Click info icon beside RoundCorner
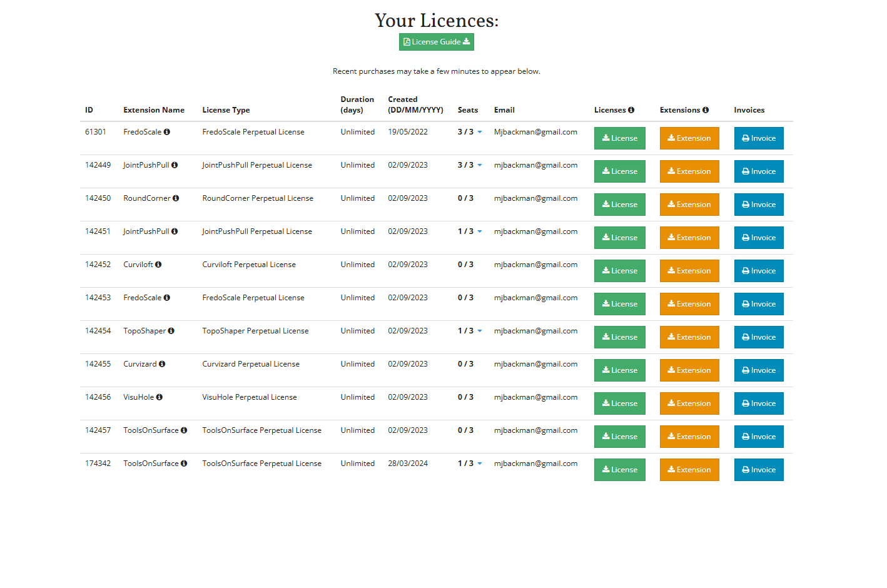887x588 pixels. coord(176,198)
